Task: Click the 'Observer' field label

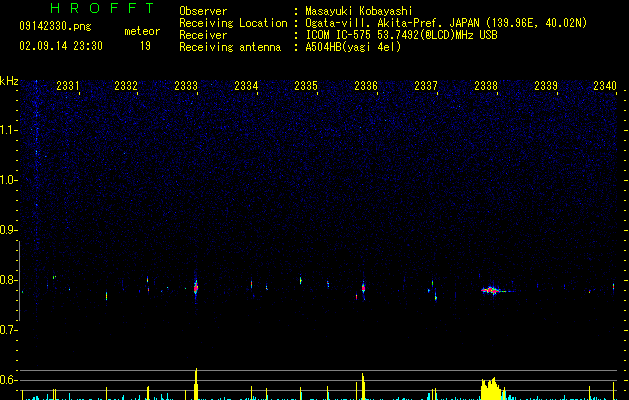Action: click(x=203, y=11)
